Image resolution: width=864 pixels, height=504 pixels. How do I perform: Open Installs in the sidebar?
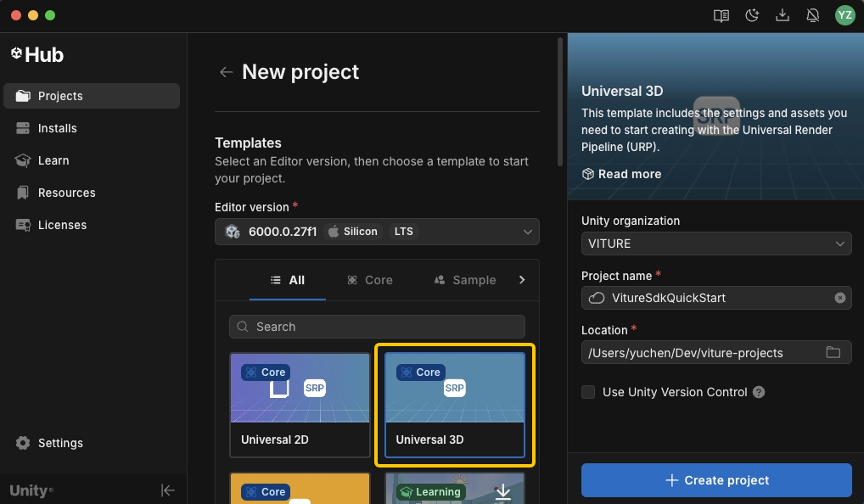pyautogui.click(x=57, y=128)
